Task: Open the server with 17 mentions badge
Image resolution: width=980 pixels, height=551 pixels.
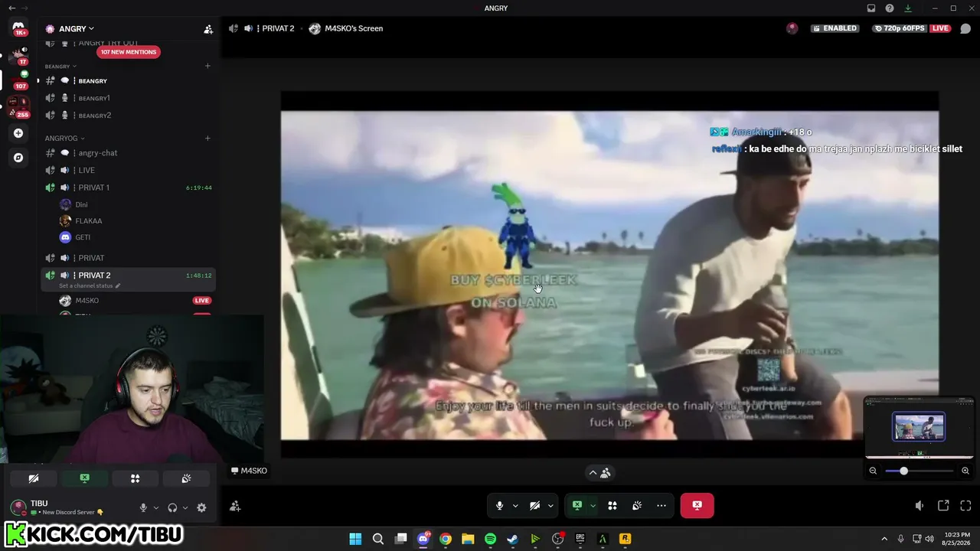Action: click(18, 55)
